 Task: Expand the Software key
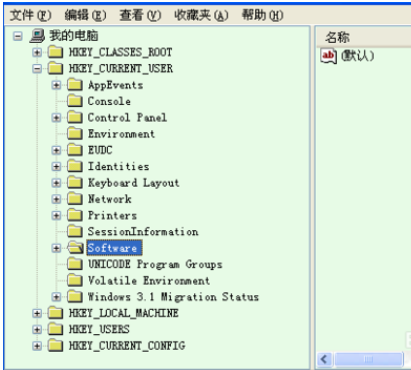pos(56,248)
